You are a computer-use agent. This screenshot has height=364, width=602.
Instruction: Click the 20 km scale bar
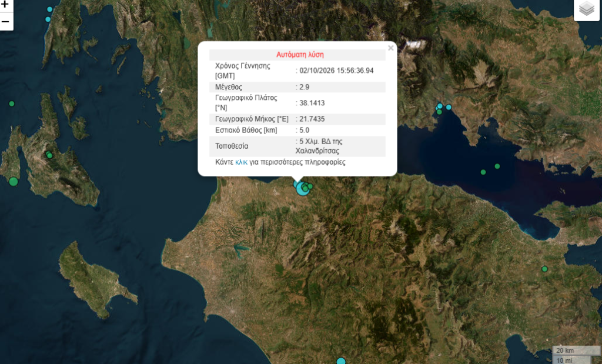tap(576, 350)
